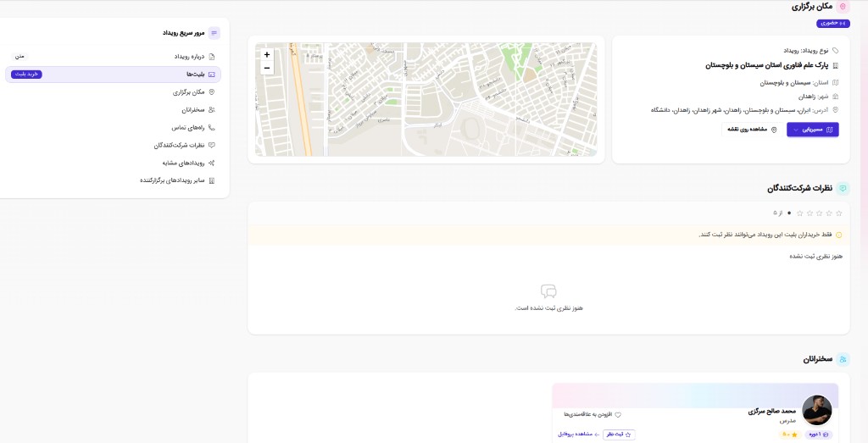868x443 pixels.
Task: Open the مسیریابی routing dropdown
Action: [813, 130]
